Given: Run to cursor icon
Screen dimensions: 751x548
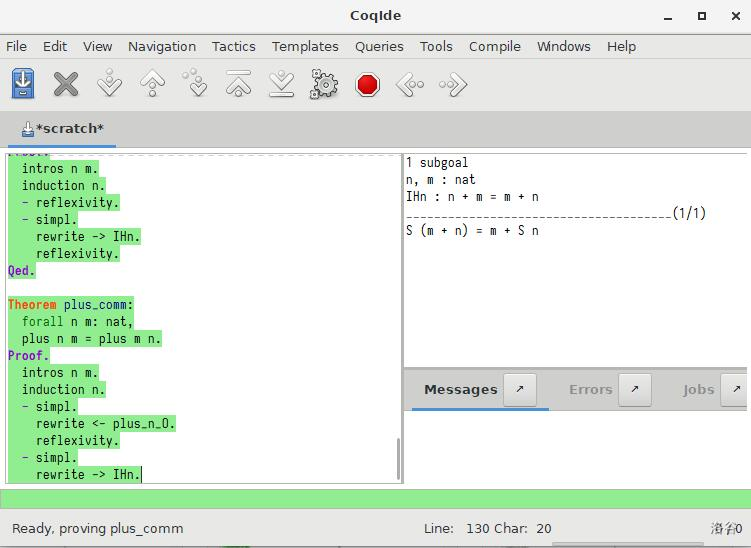Looking at the screenshot, I should coord(196,85).
